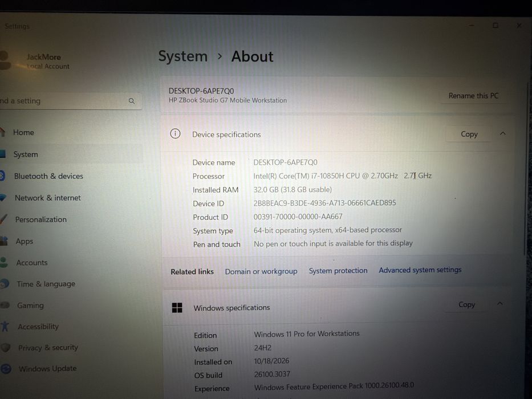Open Domain or workgroup link
Screen dimensions: 532x399
(x=261, y=271)
